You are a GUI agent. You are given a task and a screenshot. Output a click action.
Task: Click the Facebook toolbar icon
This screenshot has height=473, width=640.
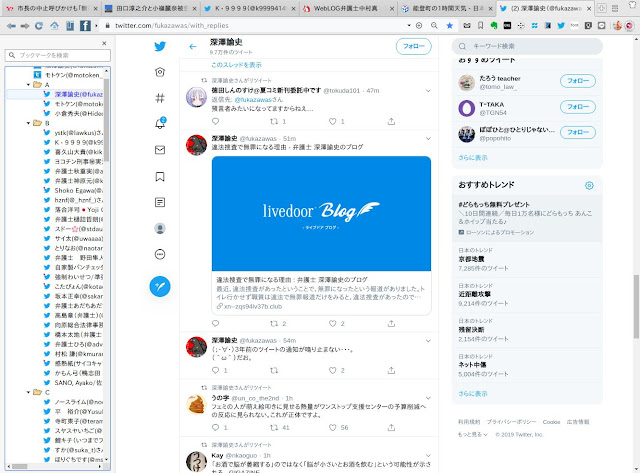coord(85,26)
